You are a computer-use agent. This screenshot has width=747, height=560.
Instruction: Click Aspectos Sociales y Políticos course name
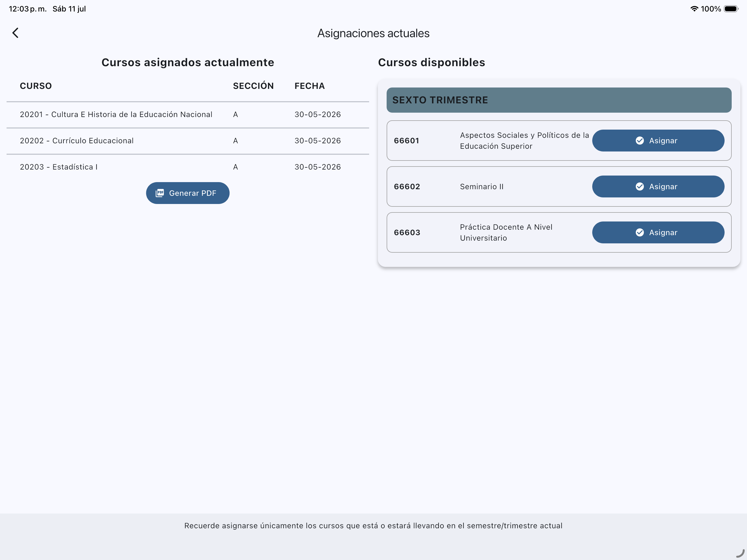click(524, 141)
